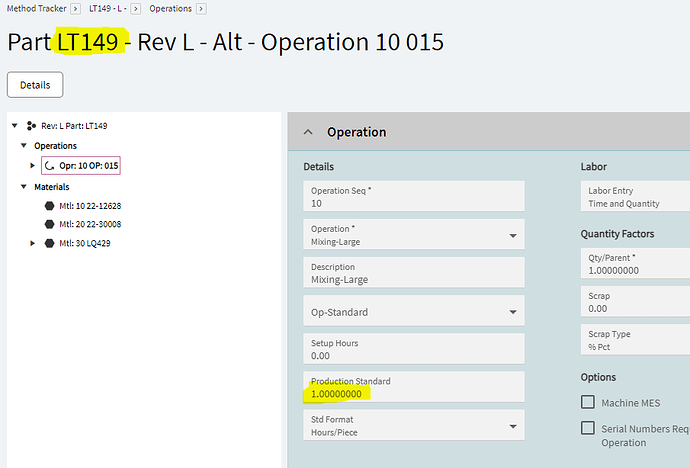The height and width of the screenshot is (468, 690).
Task: Click the Details section heading in Operation panel
Action: (x=319, y=167)
